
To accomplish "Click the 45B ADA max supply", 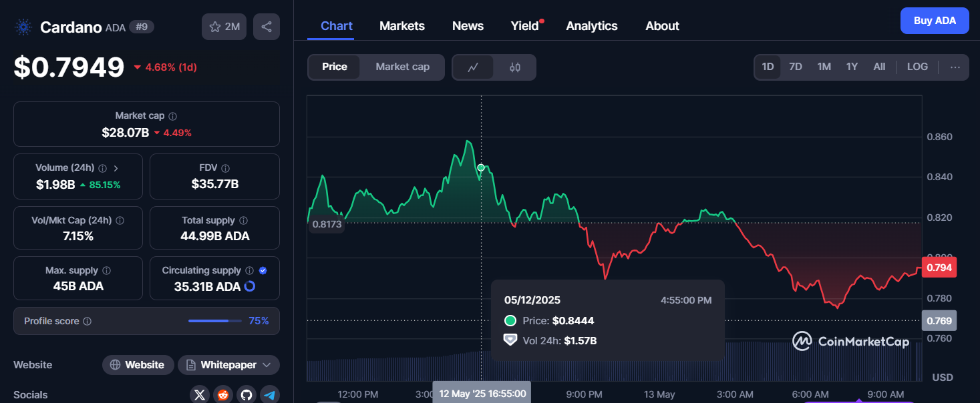I will coord(79,286).
